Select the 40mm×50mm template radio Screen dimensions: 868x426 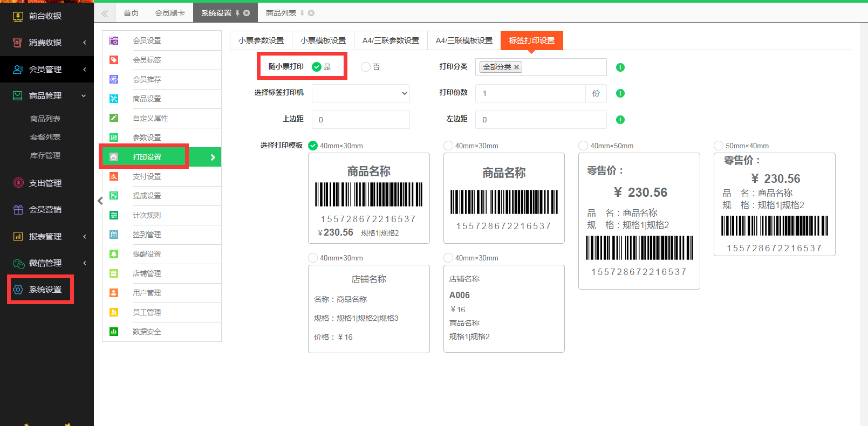click(583, 146)
